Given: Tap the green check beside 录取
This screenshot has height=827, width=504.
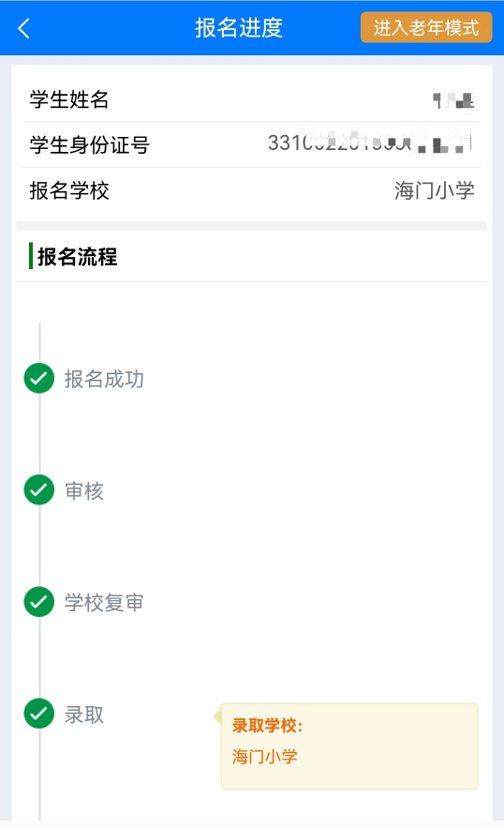Looking at the screenshot, I should (x=39, y=714).
